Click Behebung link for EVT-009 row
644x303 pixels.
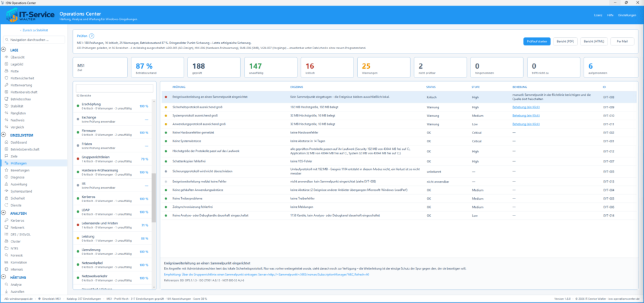pos(526,107)
